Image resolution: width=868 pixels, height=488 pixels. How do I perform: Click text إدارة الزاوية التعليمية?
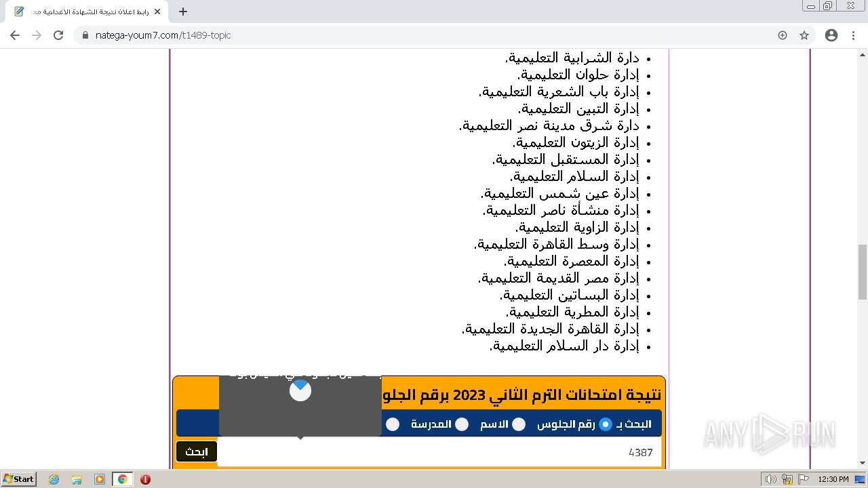point(577,227)
